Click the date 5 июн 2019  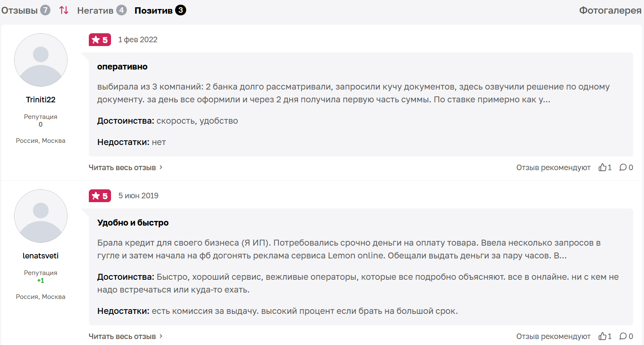point(138,196)
